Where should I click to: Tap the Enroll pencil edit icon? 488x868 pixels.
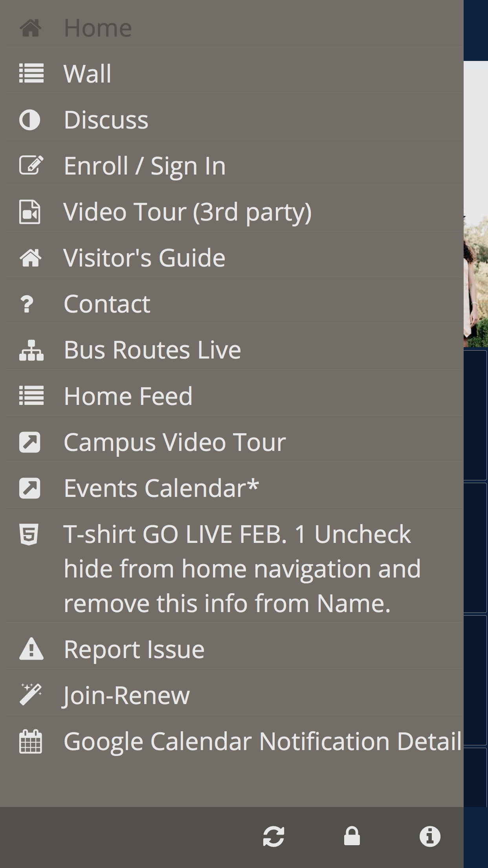point(31,166)
